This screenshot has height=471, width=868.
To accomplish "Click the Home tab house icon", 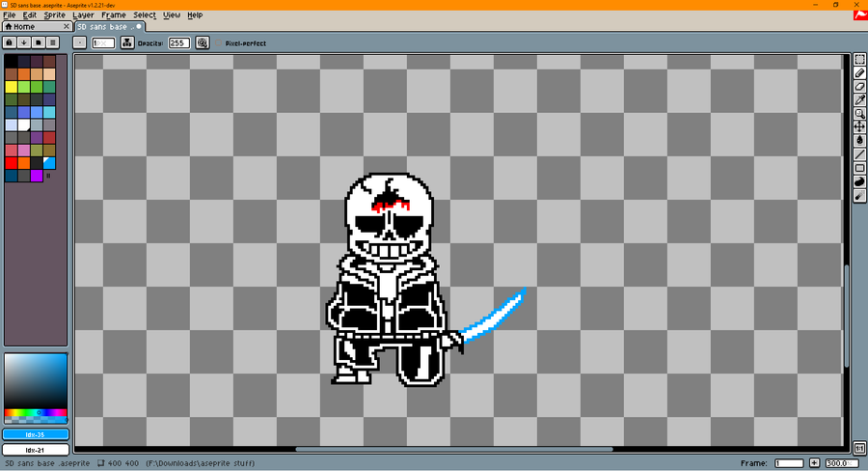I will (9, 26).
